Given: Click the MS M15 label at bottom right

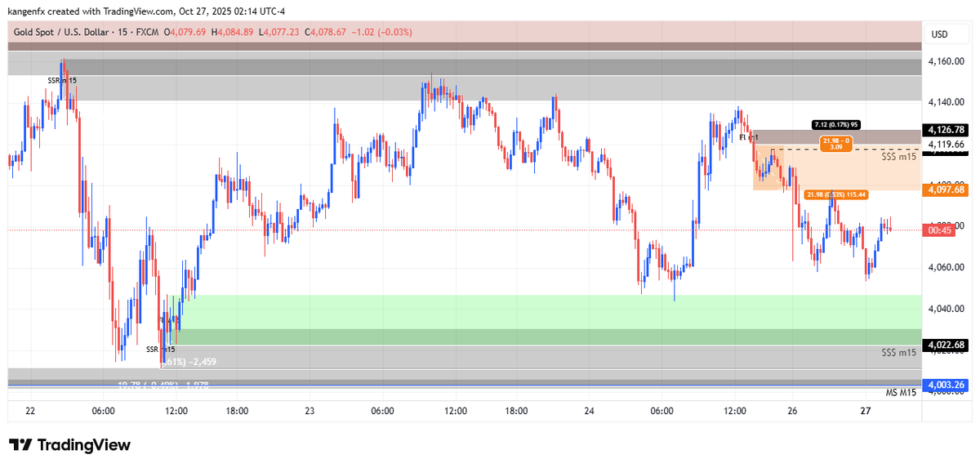Looking at the screenshot, I should (902, 393).
